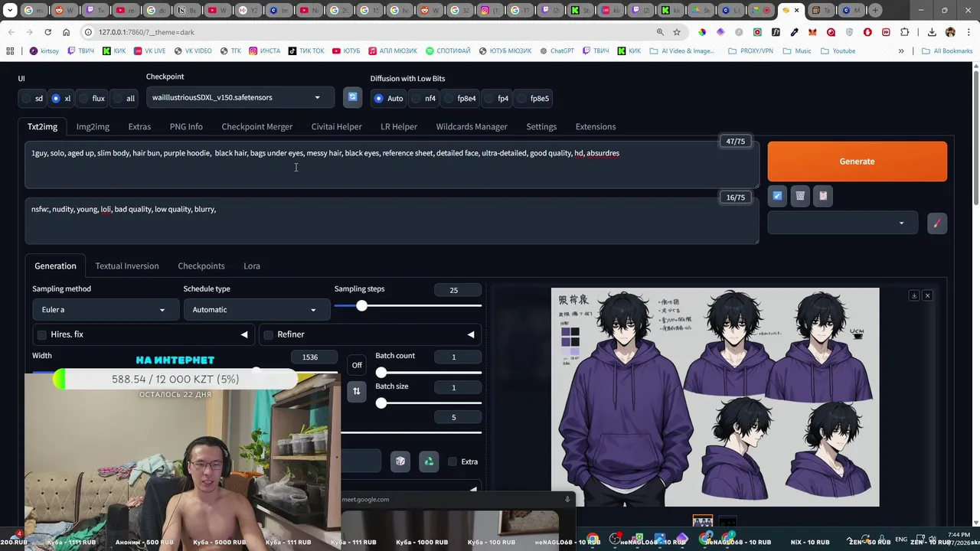Select the nf4 low bits option
The width and height of the screenshot is (980, 551).
pos(416,98)
